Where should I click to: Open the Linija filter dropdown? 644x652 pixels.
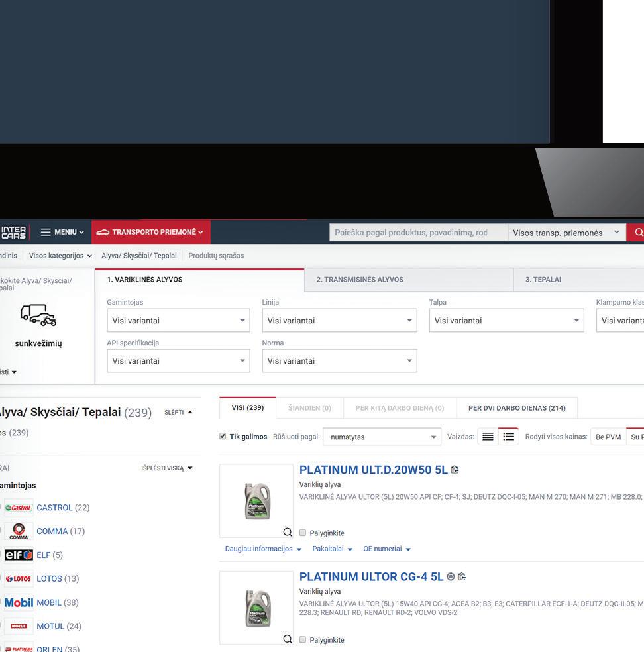pos(339,321)
